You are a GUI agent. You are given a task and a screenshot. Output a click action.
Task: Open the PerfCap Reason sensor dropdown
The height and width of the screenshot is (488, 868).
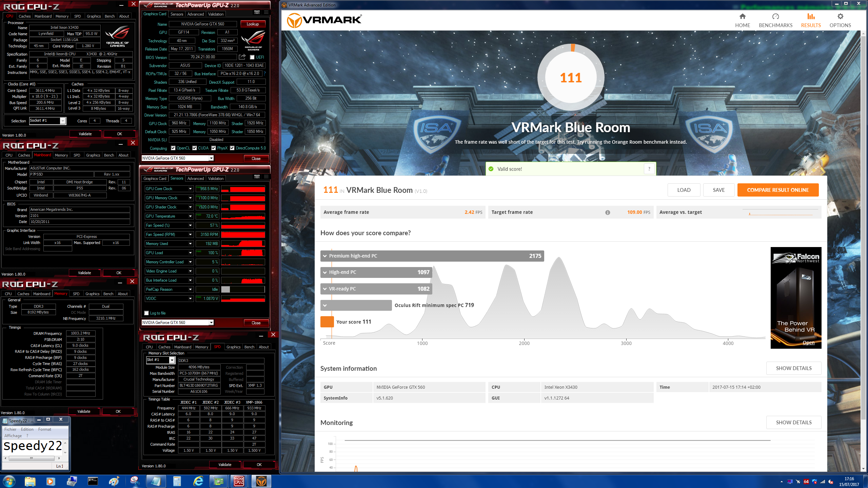pyautogui.click(x=190, y=289)
